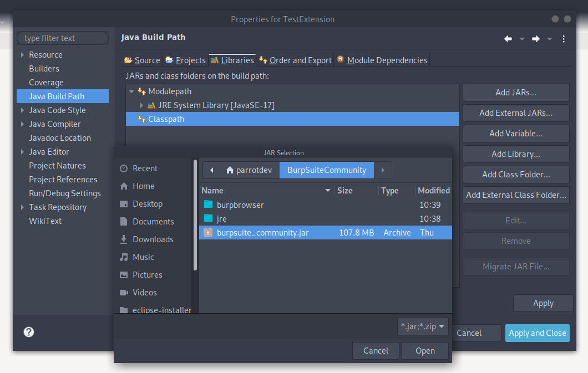The width and height of the screenshot is (588, 373).
Task: Open the burpbrowser folder
Action: (x=240, y=205)
